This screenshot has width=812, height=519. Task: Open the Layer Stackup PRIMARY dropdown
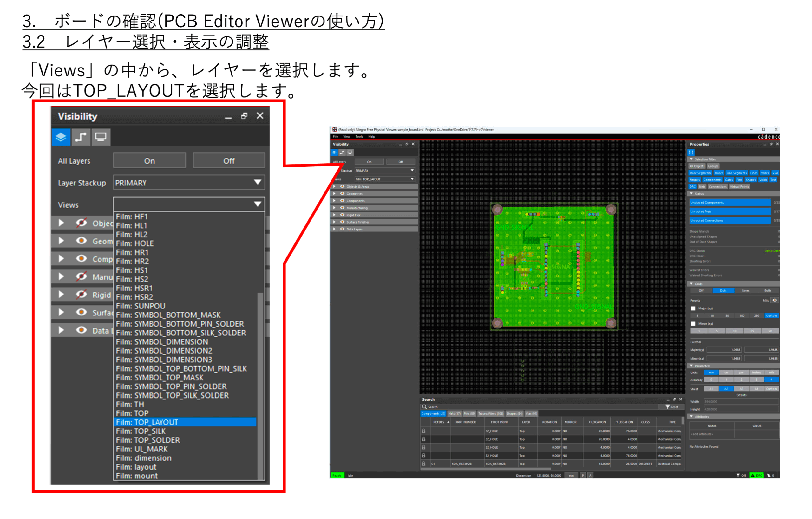click(257, 182)
